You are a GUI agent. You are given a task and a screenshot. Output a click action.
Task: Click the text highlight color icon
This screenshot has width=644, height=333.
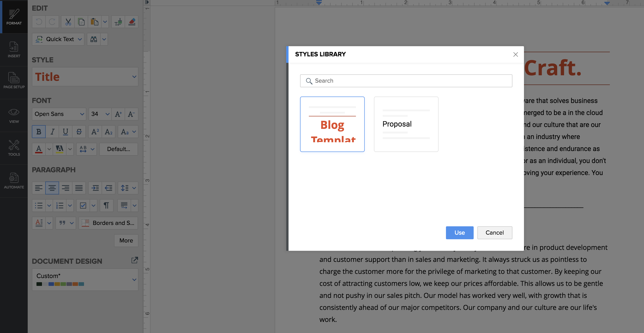(60, 149)
